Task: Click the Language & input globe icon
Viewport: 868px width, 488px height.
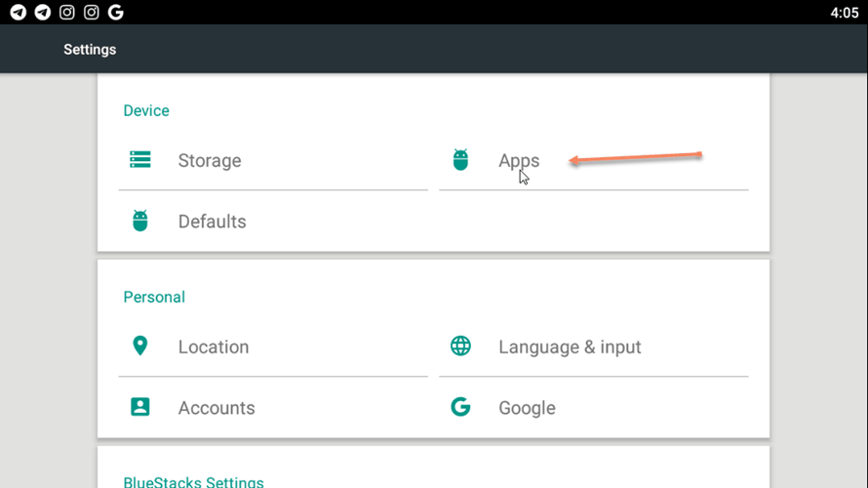Action: 460,346
